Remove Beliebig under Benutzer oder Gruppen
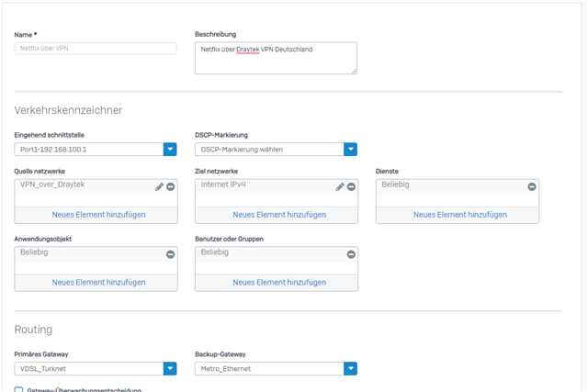Image resolution: width=588 pixels, height=392 pixels. click(351, 254)
